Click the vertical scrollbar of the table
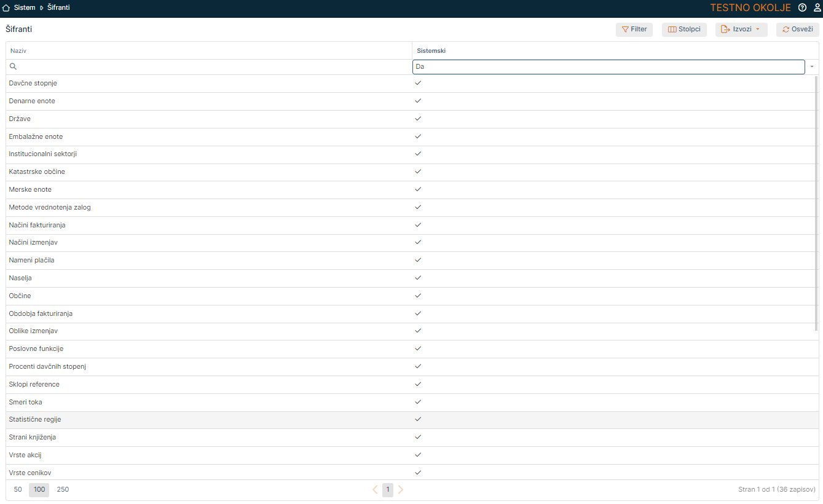823x504 pixels. click(x=816, y=203)
